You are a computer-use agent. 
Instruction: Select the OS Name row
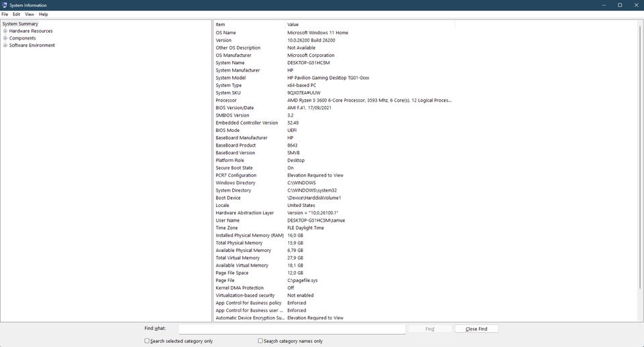[x=334, y=33]
